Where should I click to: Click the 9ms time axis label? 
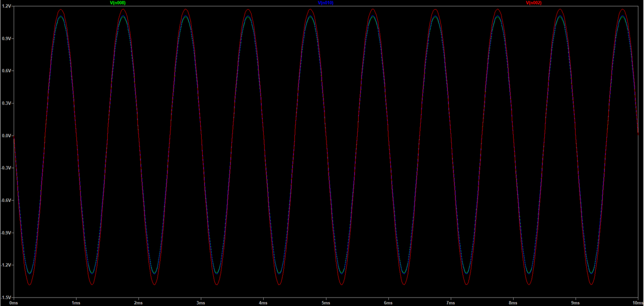(575, 303)
